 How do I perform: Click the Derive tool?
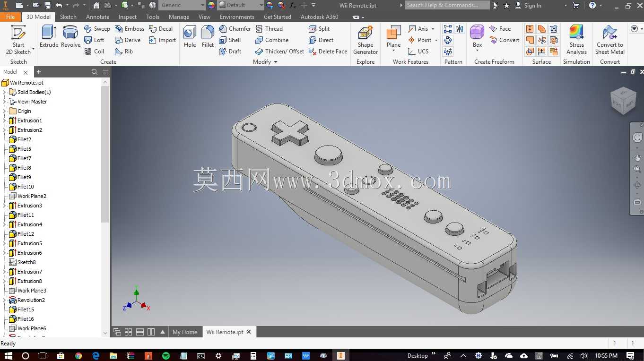coord(128,40)
